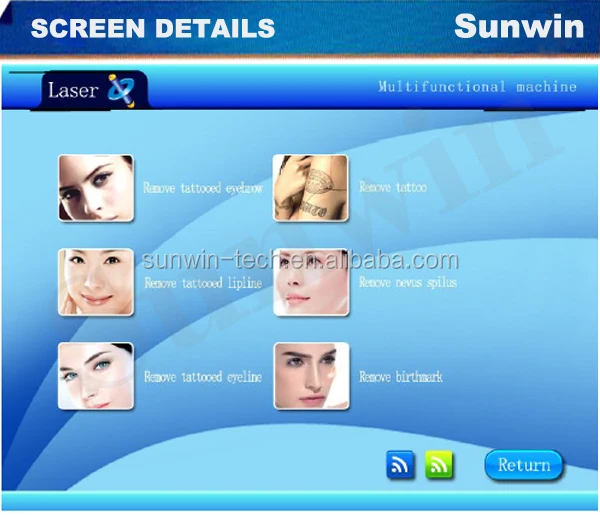Click the Remove birthmark label
Image resolution: width=600 pixels, height=517 pixels.
click(x=401, y=377)
